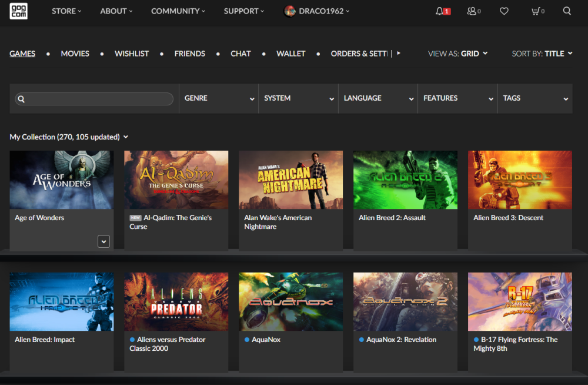Viewport: 588px width, 385px height.
Task: Expand the LANGUAGE filter
Action: pos(378,98)
